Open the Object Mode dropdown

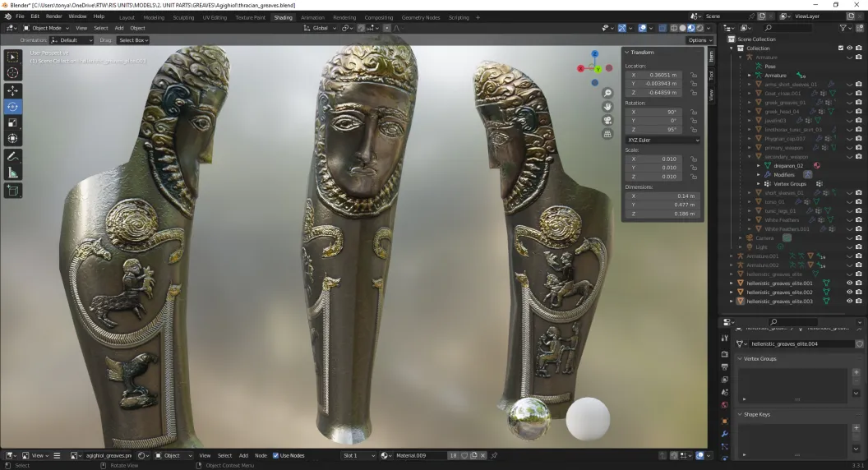46,28
